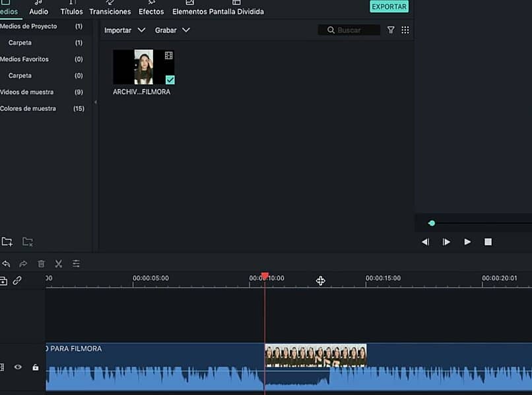Redo the last edit
532x395 pixels.
tap(23, 263)
